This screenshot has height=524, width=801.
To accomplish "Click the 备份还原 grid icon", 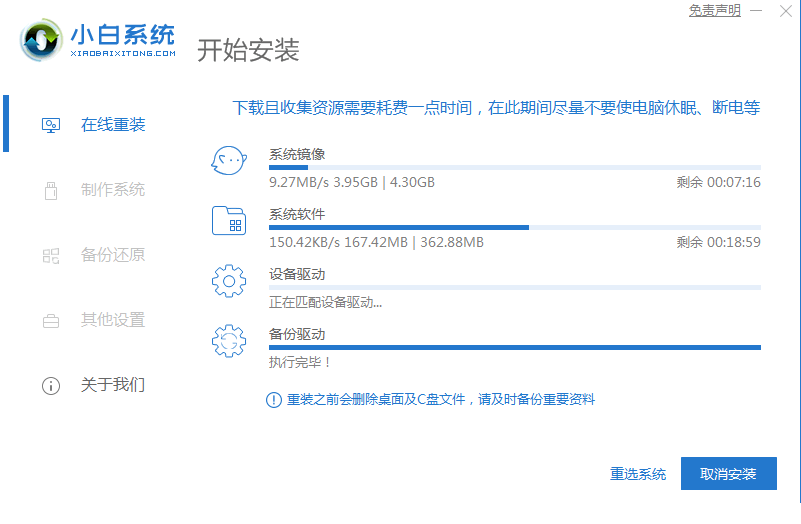I will (50, 255).
